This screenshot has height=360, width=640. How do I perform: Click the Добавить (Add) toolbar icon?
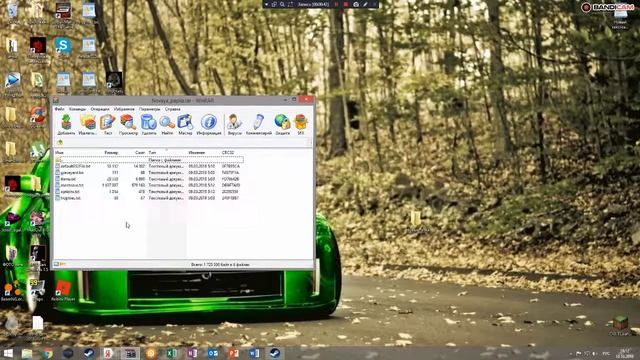click(x=66, y=124)
